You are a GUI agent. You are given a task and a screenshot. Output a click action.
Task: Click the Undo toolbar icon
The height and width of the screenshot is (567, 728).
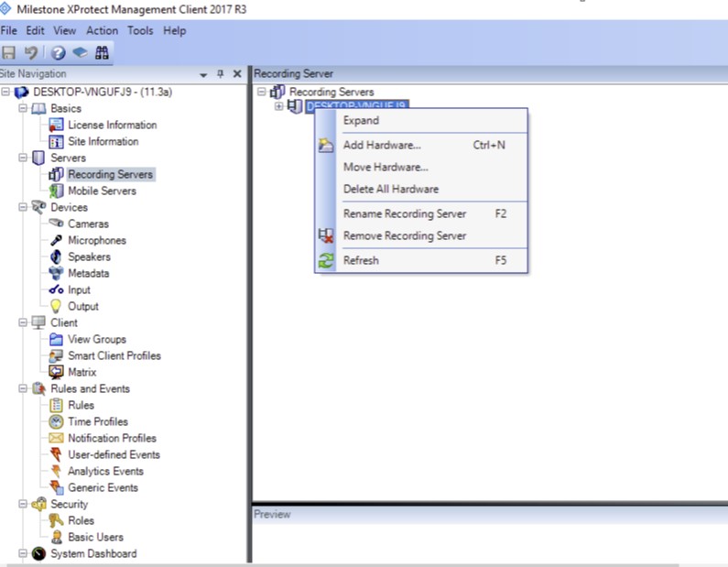pyautogui.click(x=31, y=53)
